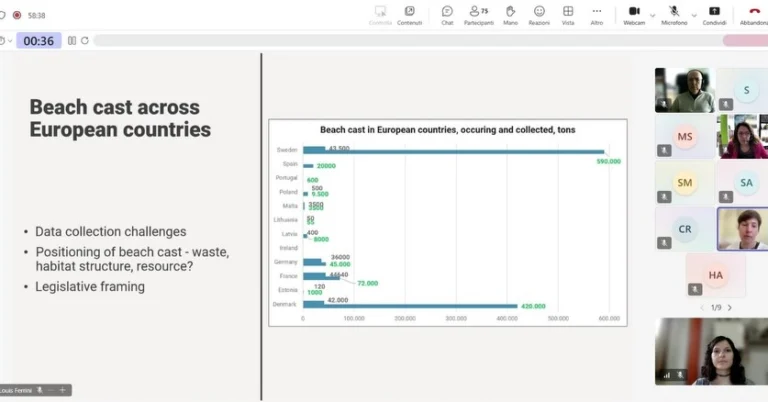Unmute with the Microfono button

point(674,14)
